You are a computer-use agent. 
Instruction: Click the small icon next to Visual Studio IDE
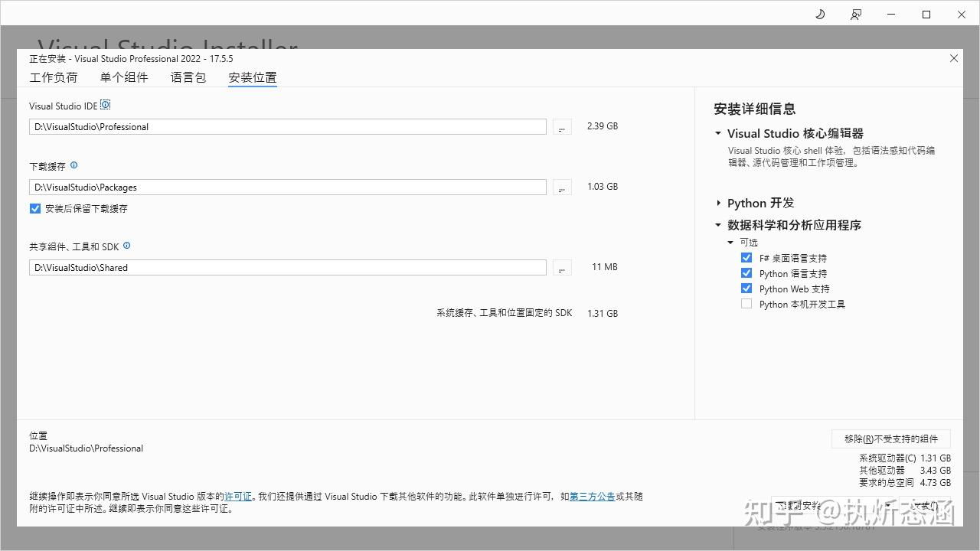pos(105,103)
